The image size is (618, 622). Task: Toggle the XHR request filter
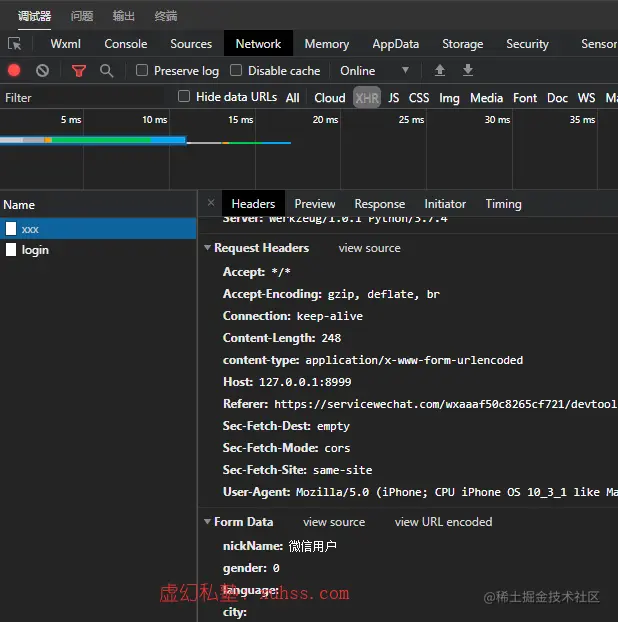click(x=367, y=98)
